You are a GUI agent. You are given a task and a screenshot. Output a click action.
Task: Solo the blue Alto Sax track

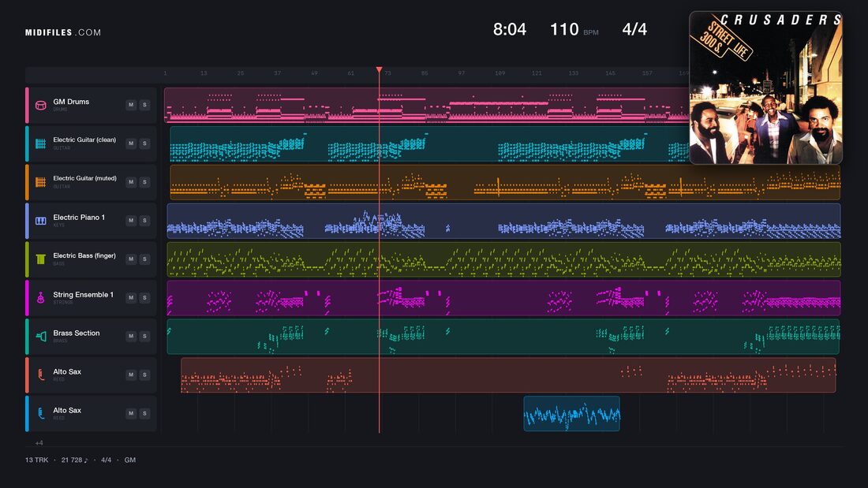pos(144,413)
